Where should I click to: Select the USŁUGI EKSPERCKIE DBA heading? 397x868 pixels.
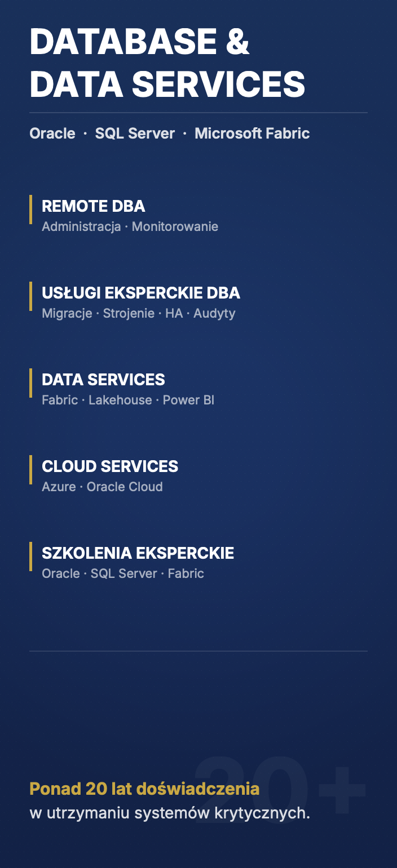(x=141, y=293)
